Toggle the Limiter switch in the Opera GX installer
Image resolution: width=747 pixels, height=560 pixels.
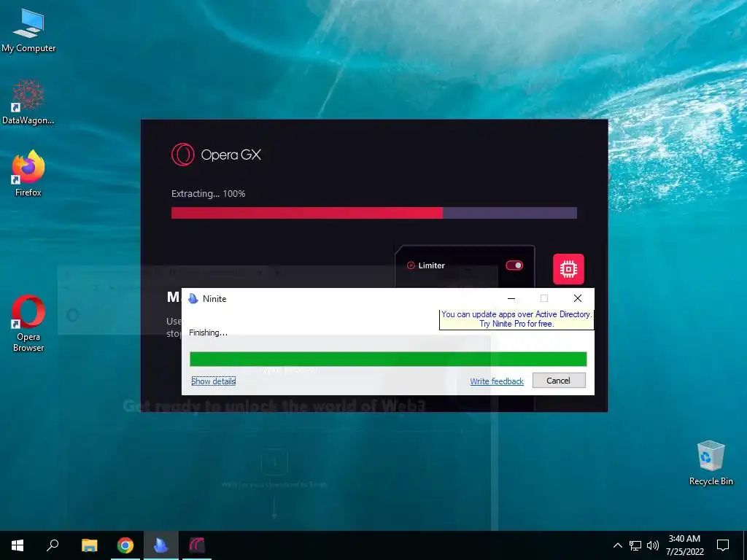click(514, 265)
